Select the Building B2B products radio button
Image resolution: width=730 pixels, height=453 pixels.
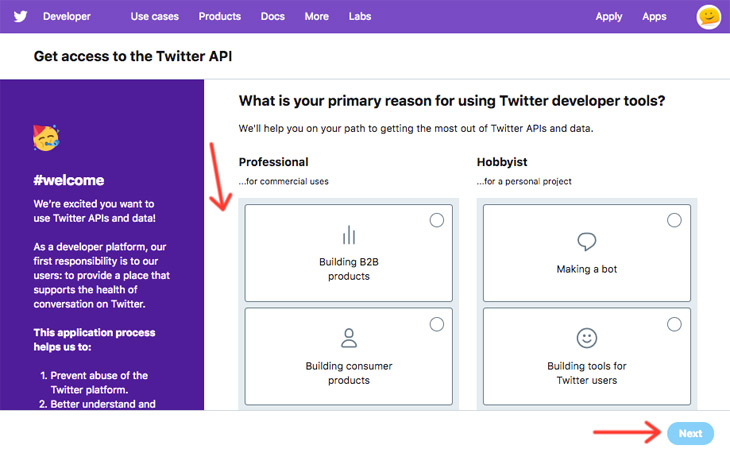point(437,220)
